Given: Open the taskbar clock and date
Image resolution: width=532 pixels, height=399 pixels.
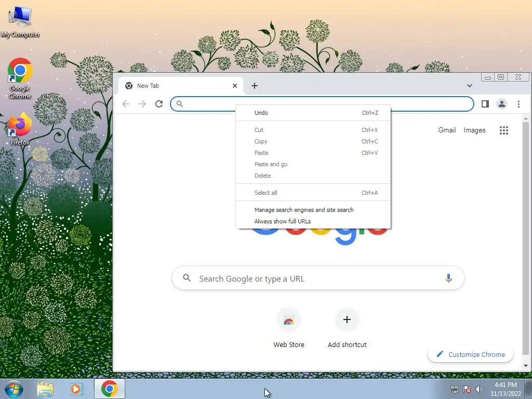Looking at the screenshot, I should (x=506, y=389).
